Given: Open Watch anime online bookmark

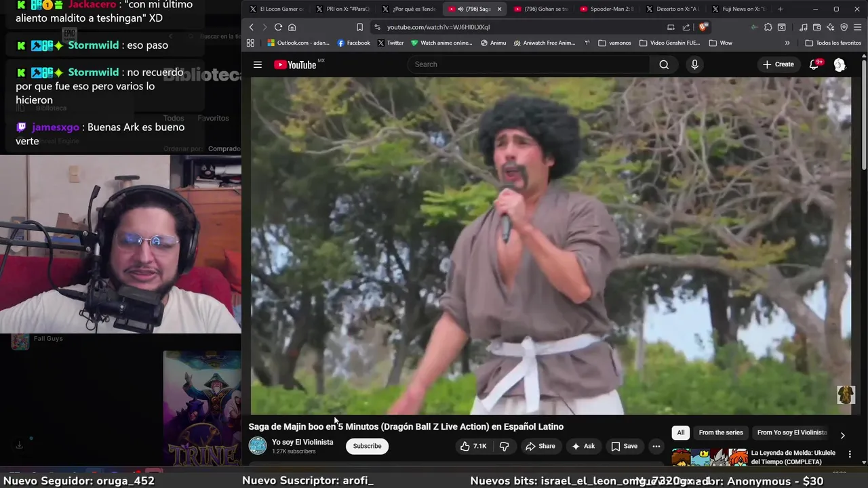Looking at the screenshot, I should pyautogui.click(x=441, y=43).
